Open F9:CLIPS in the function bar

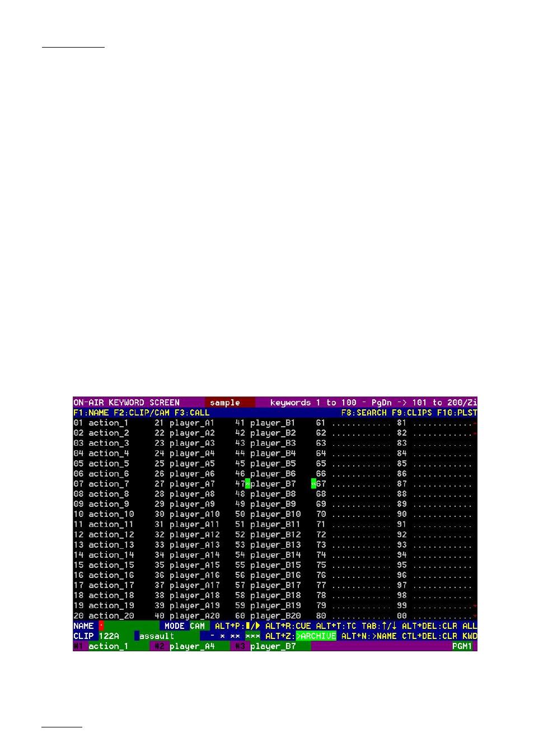[x=412, y=413]
